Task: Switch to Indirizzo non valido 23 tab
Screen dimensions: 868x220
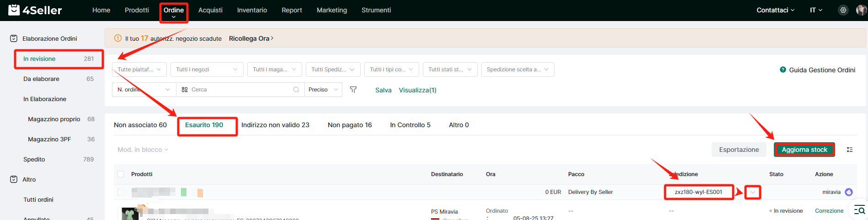Action: click(275, 125)
